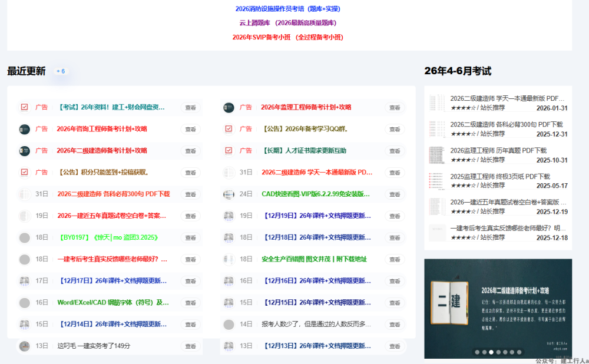Click the red check icon beside 【长期】人才证书需求更新互助
Image resolution: width=589 pixels, height=364 pixels.
click(229, 151)
